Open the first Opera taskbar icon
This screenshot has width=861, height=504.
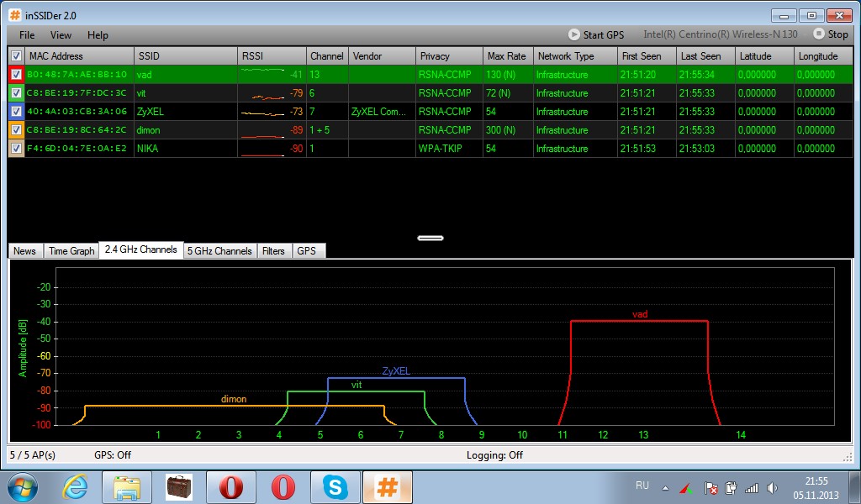pyautogui.click(x=231, y=487)
